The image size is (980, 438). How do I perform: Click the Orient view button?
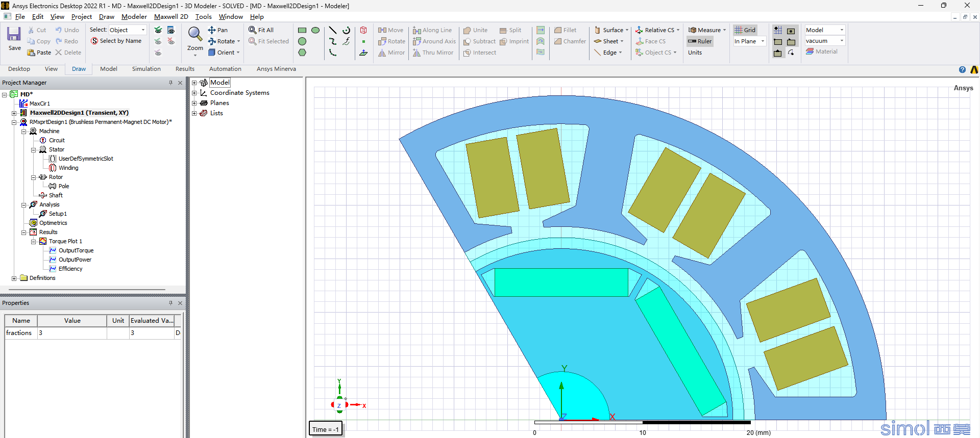224,53
